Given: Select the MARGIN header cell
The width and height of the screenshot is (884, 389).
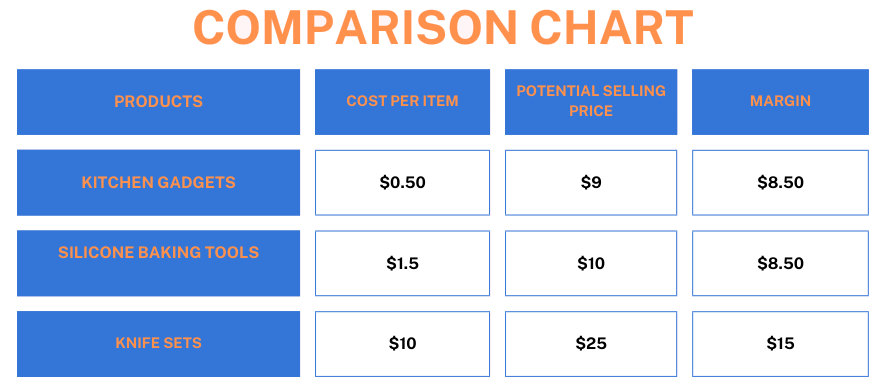Looking at the screenshot, I should pyautogui.click(x=780, y=102).
